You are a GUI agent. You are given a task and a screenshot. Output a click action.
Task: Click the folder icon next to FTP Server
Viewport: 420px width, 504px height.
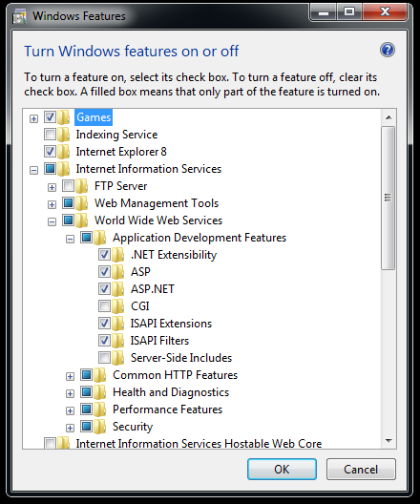[82, 186]
